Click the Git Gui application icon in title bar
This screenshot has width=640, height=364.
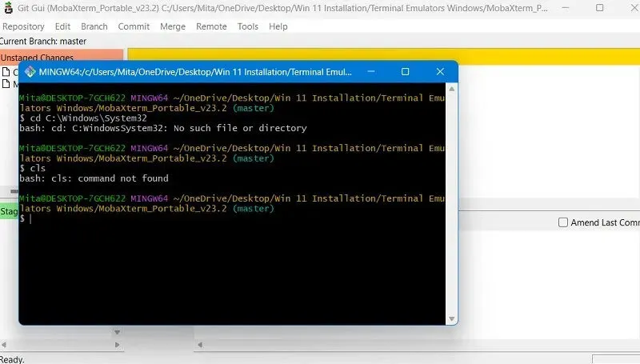[6, 7]
